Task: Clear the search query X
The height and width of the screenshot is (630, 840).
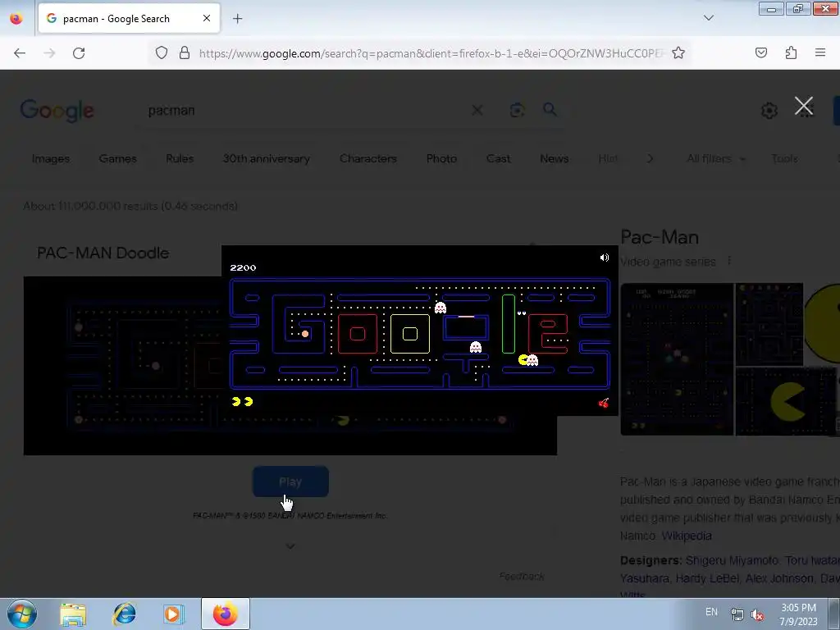Action: (477, 111)
